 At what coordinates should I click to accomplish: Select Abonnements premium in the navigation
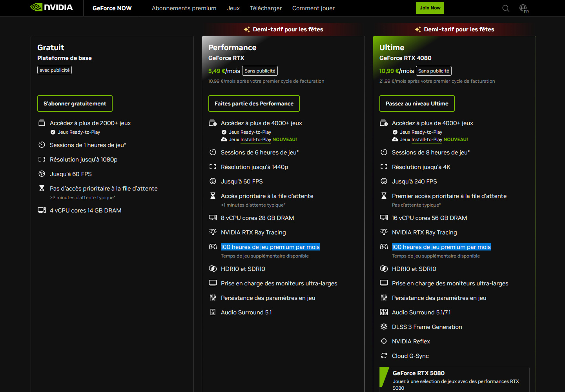pos(184,8)
